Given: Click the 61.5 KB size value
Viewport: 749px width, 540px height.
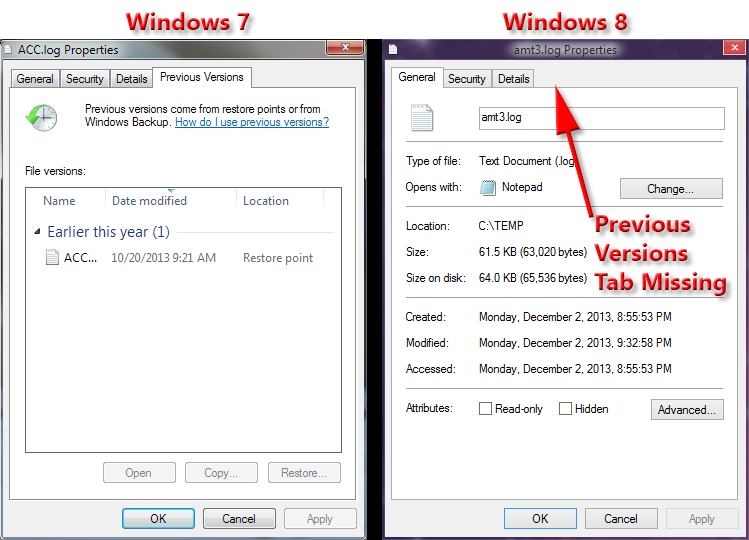Looking at the screenshot, I should (533, 252).
